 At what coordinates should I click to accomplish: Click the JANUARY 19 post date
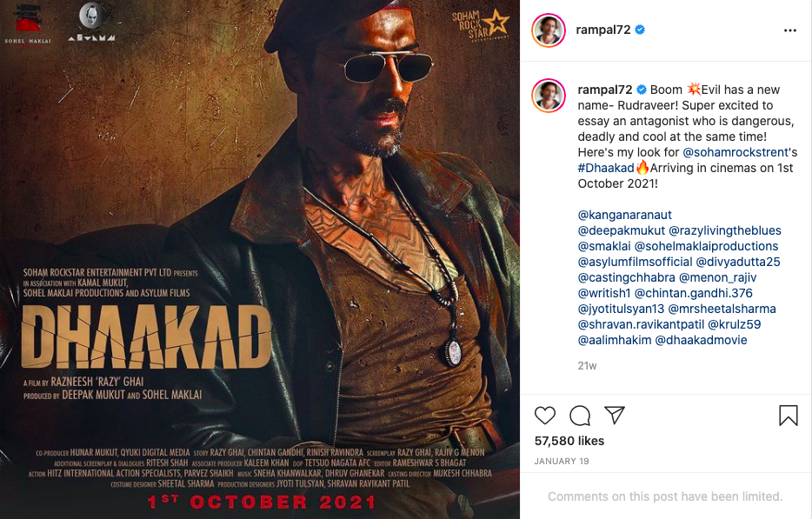coord(562,461)
